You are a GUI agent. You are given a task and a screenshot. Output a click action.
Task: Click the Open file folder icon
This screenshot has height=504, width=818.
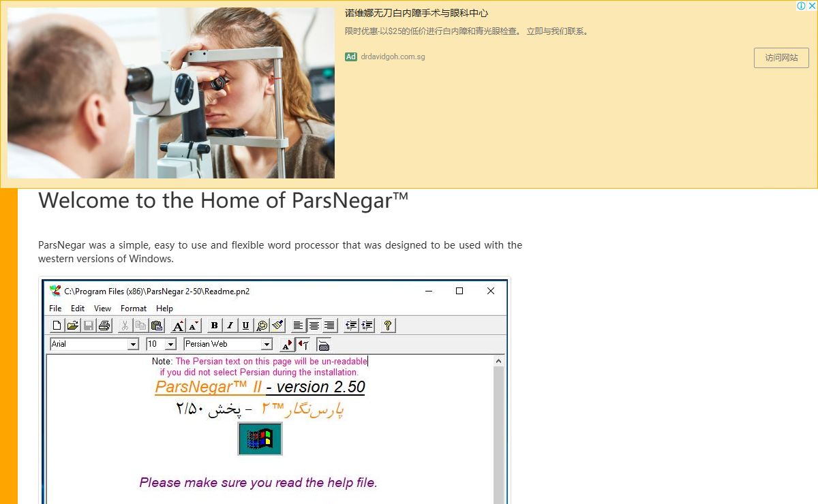pos(72,326)
